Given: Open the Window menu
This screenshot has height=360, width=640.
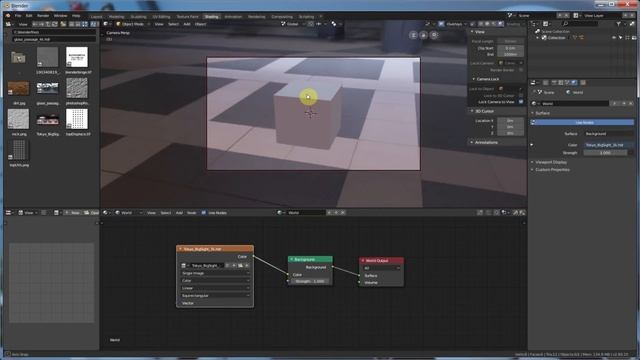Looking at the screenshot, I should (60, 16).
